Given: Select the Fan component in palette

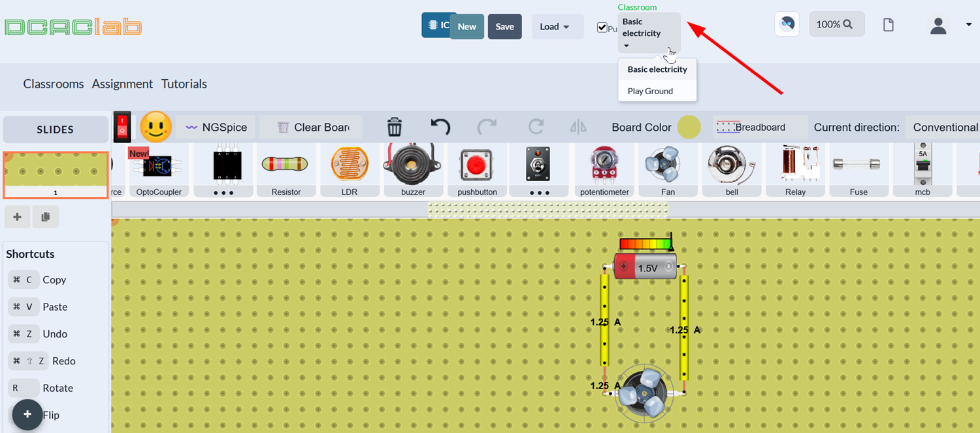Looking at the screenshot, I should (x=668, y=171).
